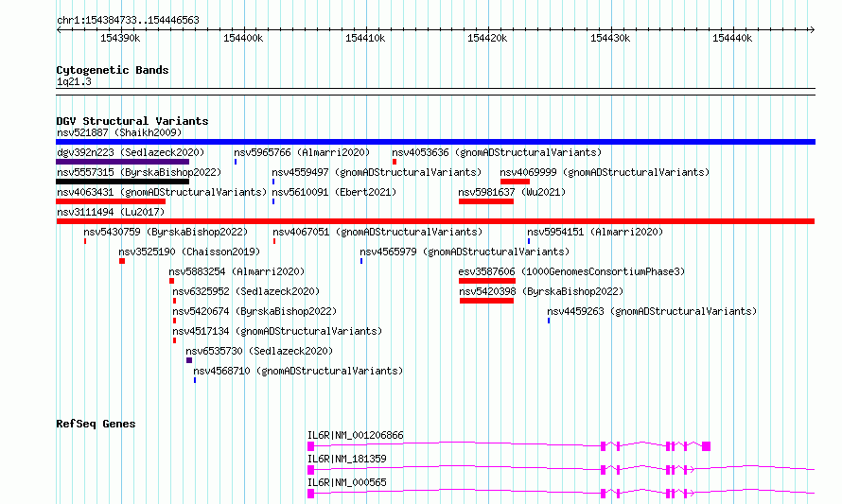Open nsv4568710 gnomAD variant label

pyautogui.click(x=298, y=371)
